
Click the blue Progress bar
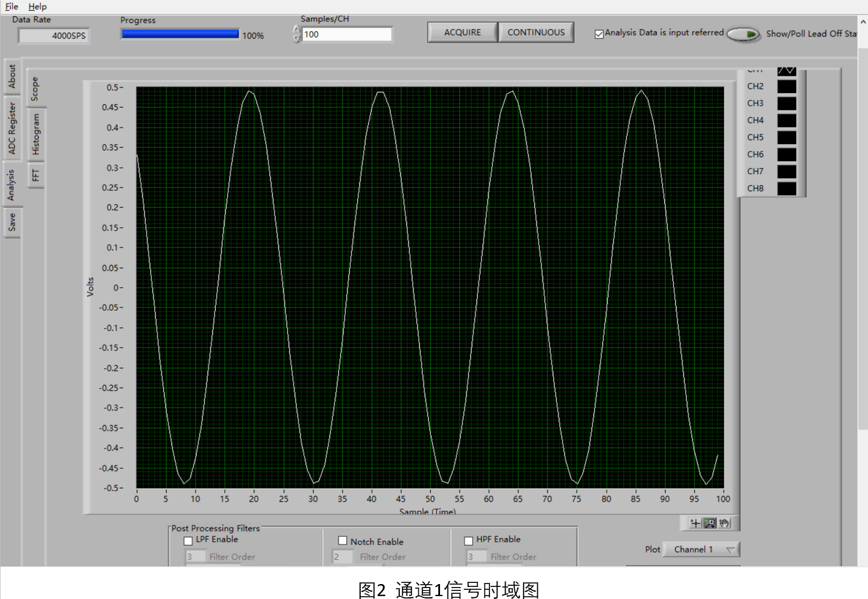click(180, 34)
